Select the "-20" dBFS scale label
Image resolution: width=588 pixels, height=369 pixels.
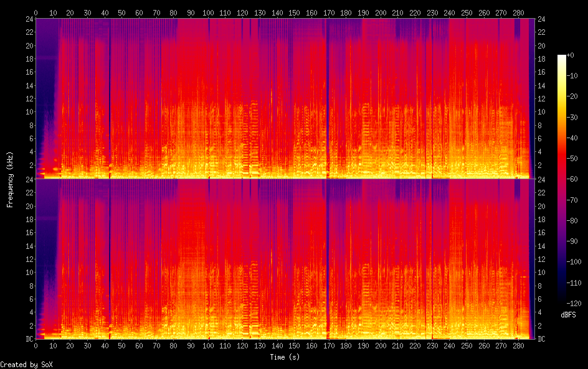point(572,96)
